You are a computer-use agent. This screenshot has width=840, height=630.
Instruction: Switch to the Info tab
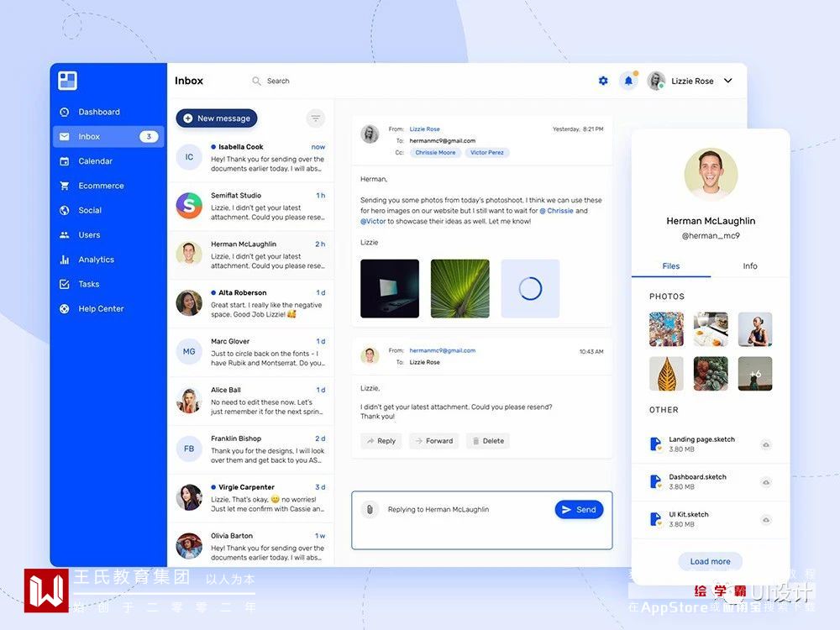(750, 266)
